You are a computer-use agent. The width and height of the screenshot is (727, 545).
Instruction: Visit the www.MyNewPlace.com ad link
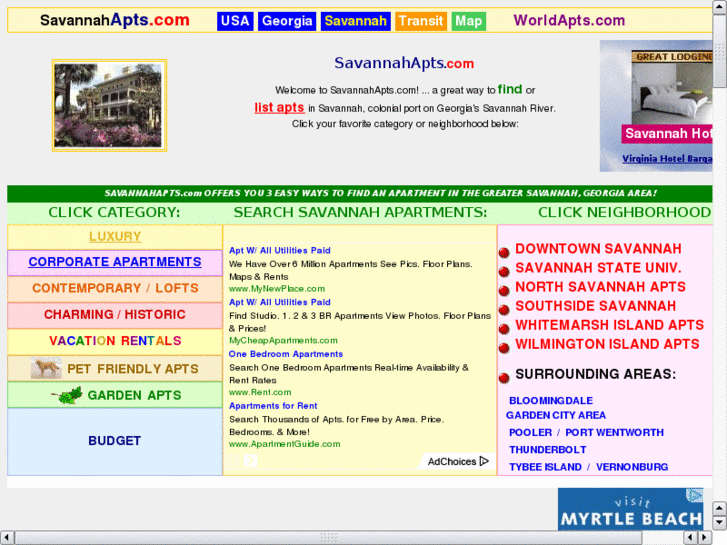pos(277,289)
